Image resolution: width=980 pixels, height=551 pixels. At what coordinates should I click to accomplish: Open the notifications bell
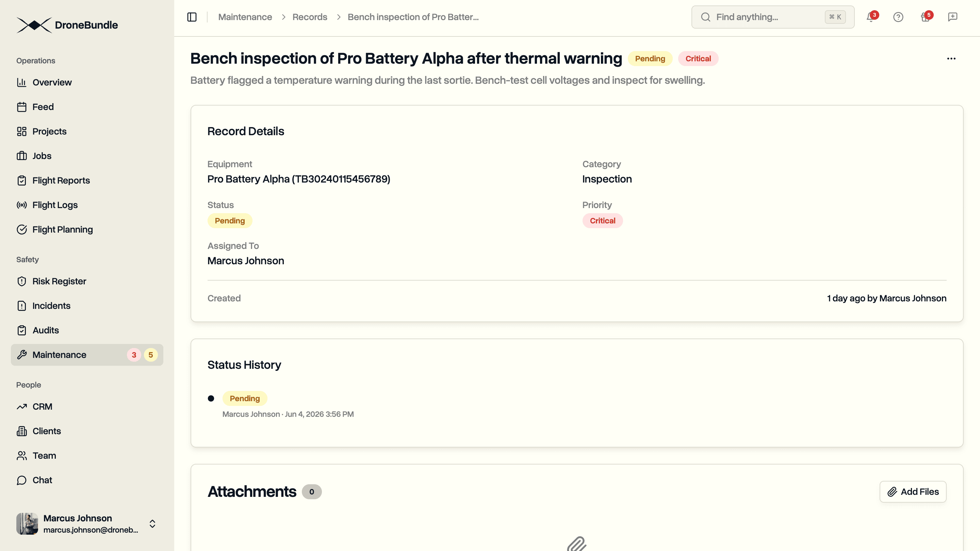click(x=871, y=17)
